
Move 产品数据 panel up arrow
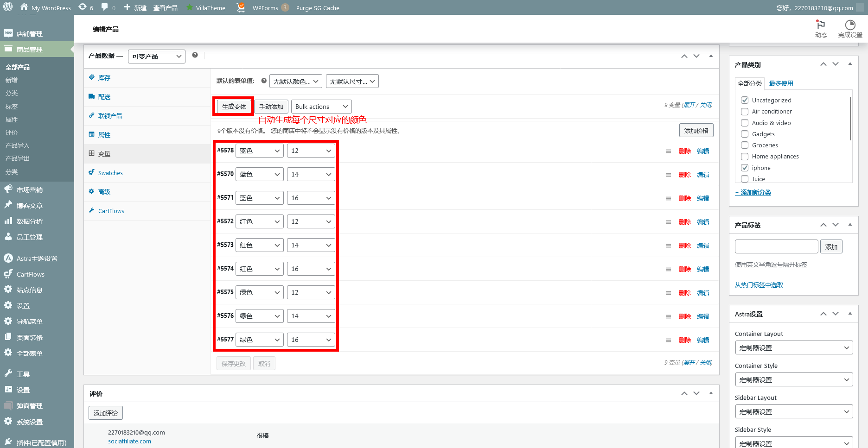coord(684,56)
